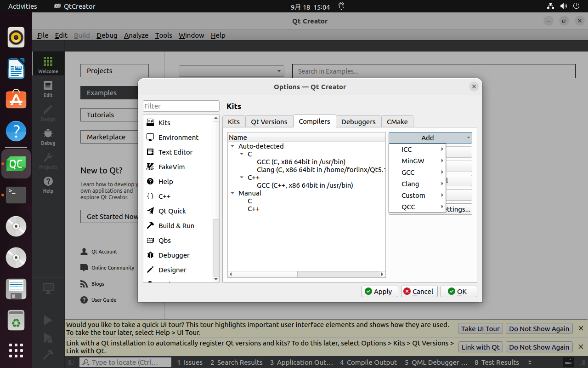Open the Qt Quick settings category
This screenshot has width=588, height=368.
click(178, 211)
